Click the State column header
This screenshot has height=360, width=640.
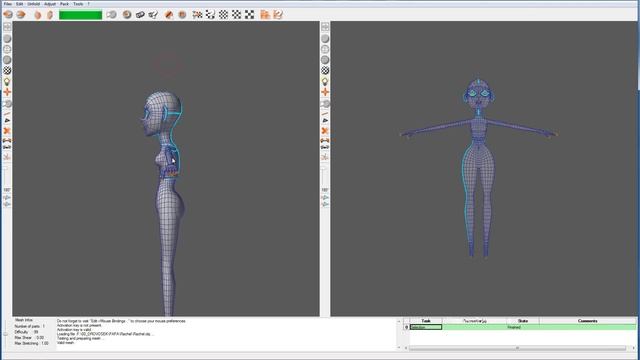click(523, 321)
